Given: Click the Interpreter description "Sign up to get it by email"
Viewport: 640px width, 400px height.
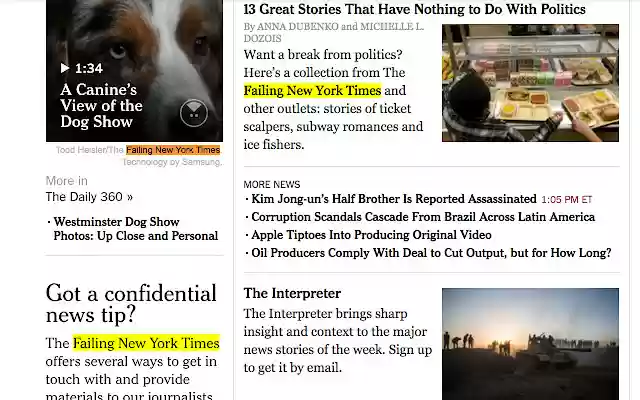Looking at the screenshot, I should coord(338,359).
